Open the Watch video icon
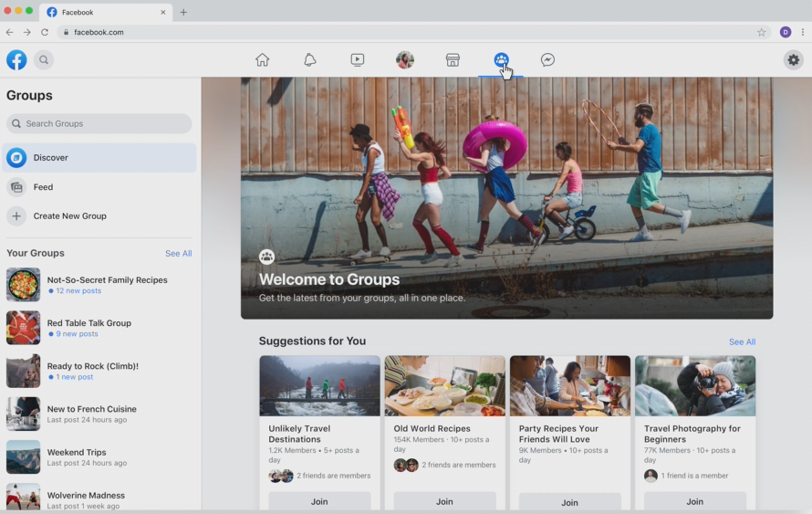The height and width of the screenshot is (514, 812). pos(358,60)
